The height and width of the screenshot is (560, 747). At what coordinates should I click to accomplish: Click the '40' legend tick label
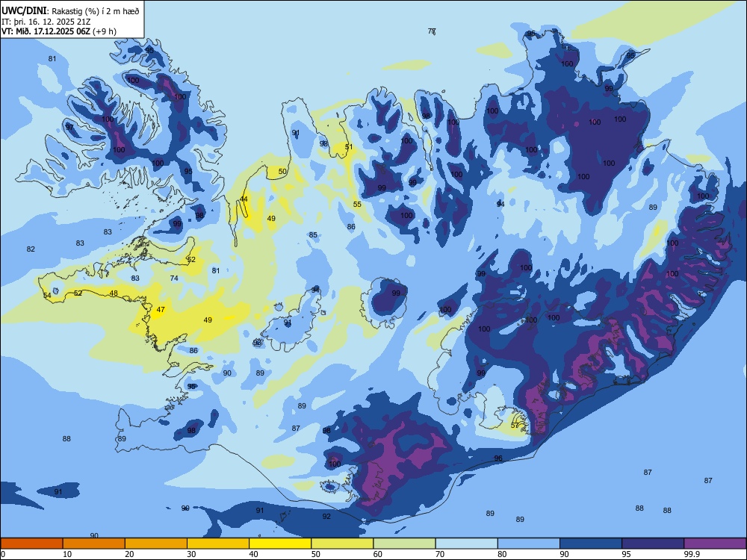tap(253, 554)
